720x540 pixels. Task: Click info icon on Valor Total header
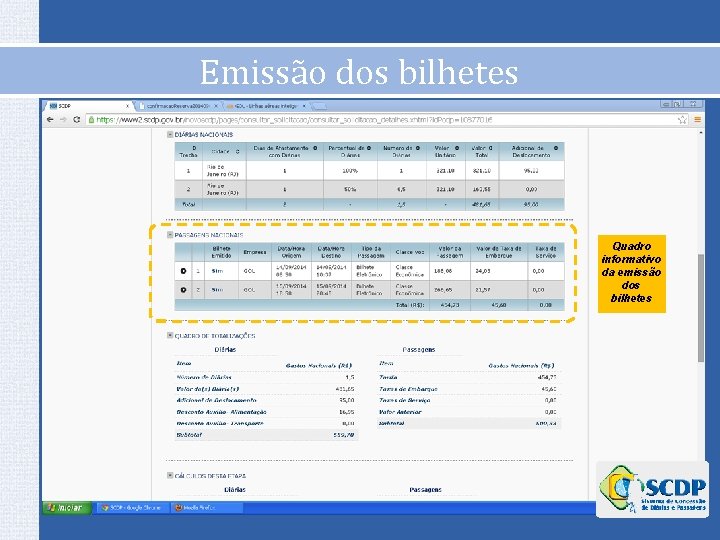tap(490, 148)
